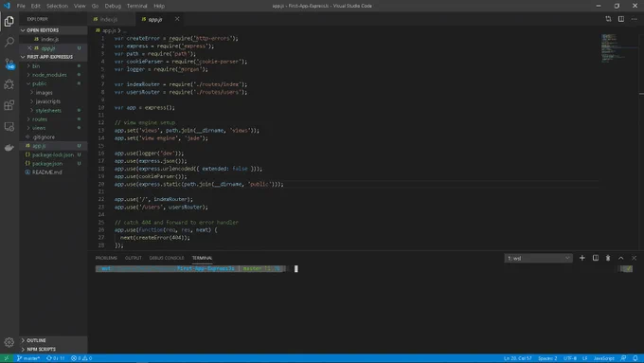Click the remote window indicator in status bar

(x=7, y=358)
